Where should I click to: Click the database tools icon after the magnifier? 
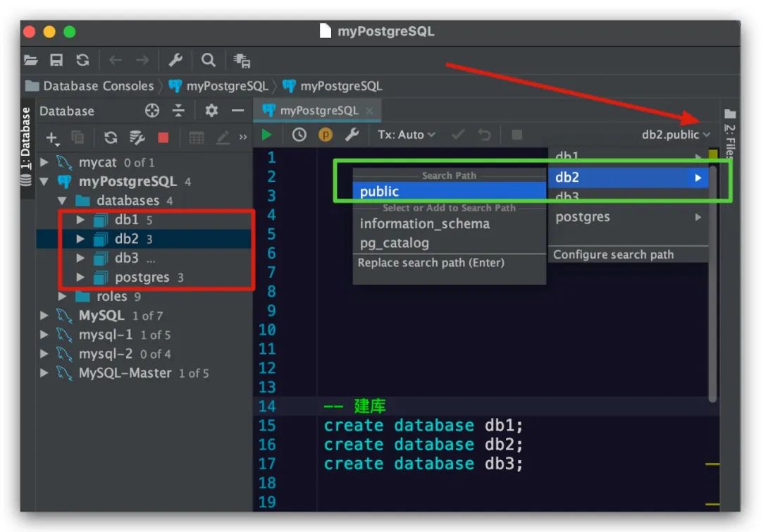click(241, 60)
